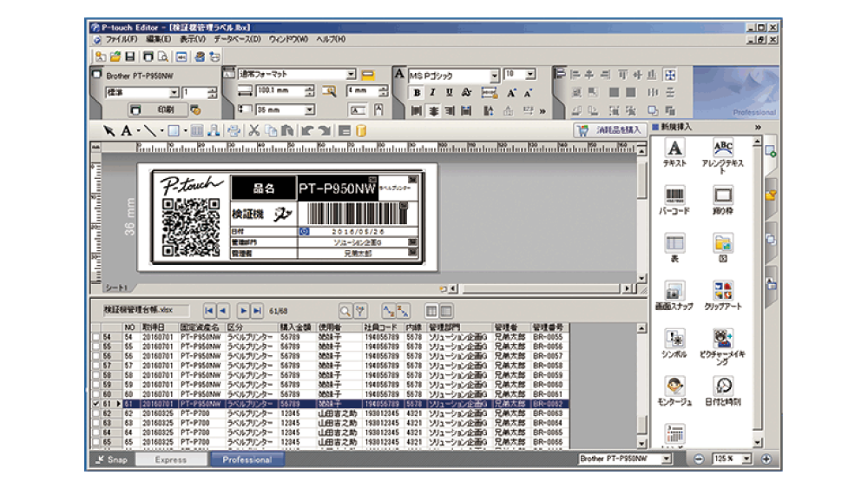
Task: Insert a Montage face object
Action: click(x=674, y=391)
